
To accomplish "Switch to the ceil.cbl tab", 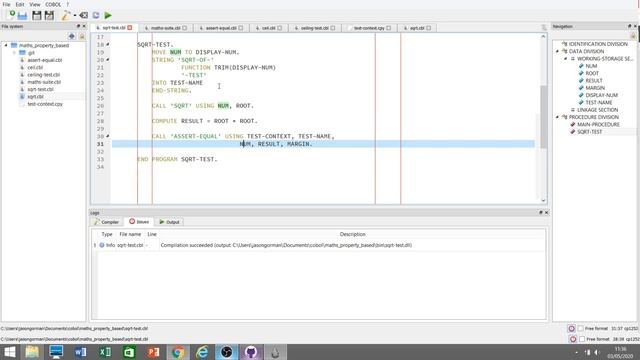I will [268, 28].
